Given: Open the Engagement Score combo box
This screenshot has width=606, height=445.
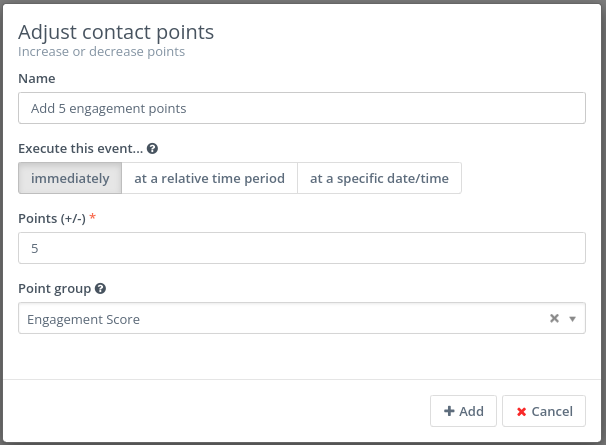Looking at the screenshot, I should tap(280, 319).
